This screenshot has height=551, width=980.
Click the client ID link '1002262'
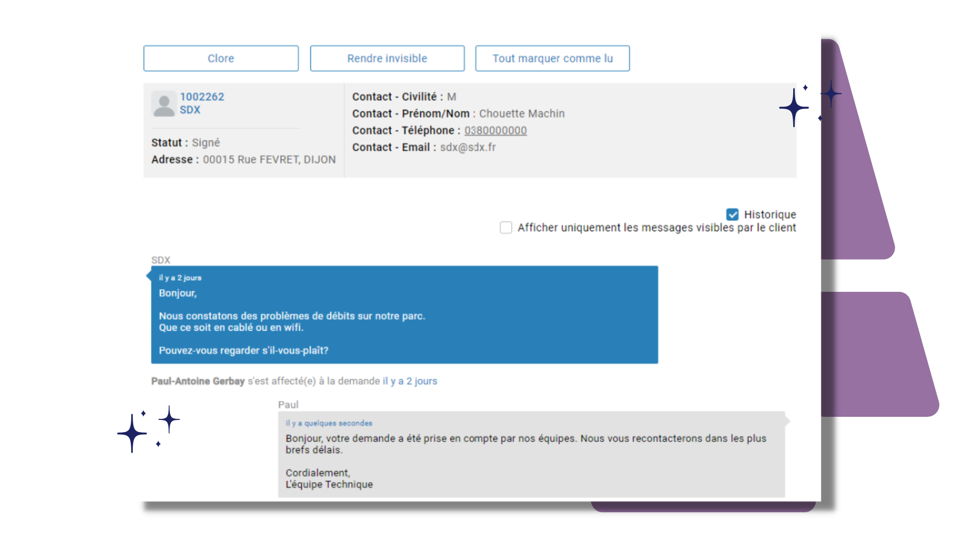click(202, 96)
